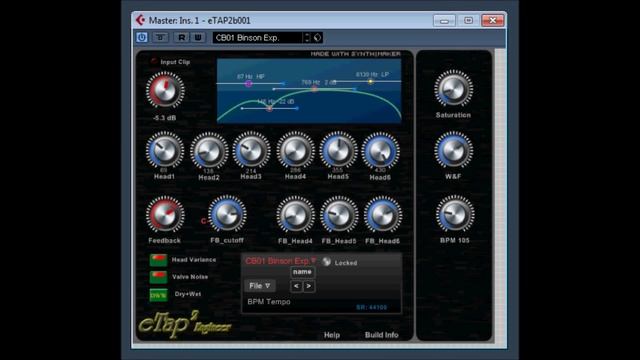Image resolution: width=640 pixels, height=360 pixels.
Task: Enable the R read automation button
Action: click(x=182, y=38)
